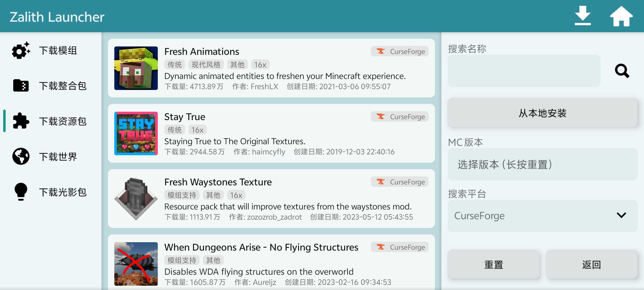Click 重置 reset button
The height and width of the screenshot is (290, 644).
point(494,264)
